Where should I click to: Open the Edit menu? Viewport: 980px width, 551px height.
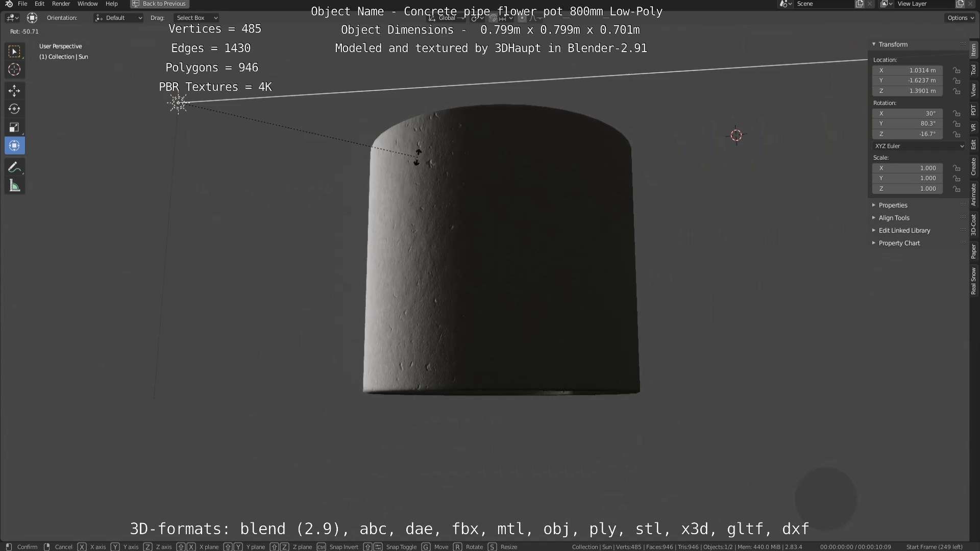tap(39, 4)
